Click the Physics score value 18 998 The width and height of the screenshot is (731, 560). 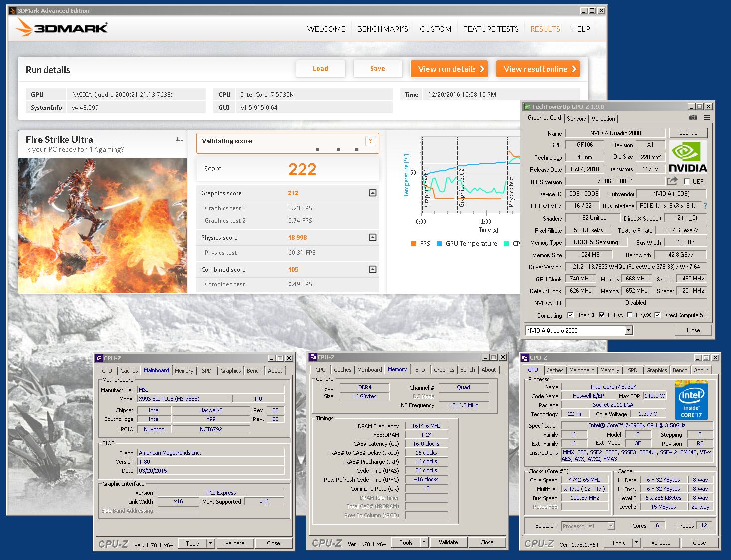tap(298, 238)
